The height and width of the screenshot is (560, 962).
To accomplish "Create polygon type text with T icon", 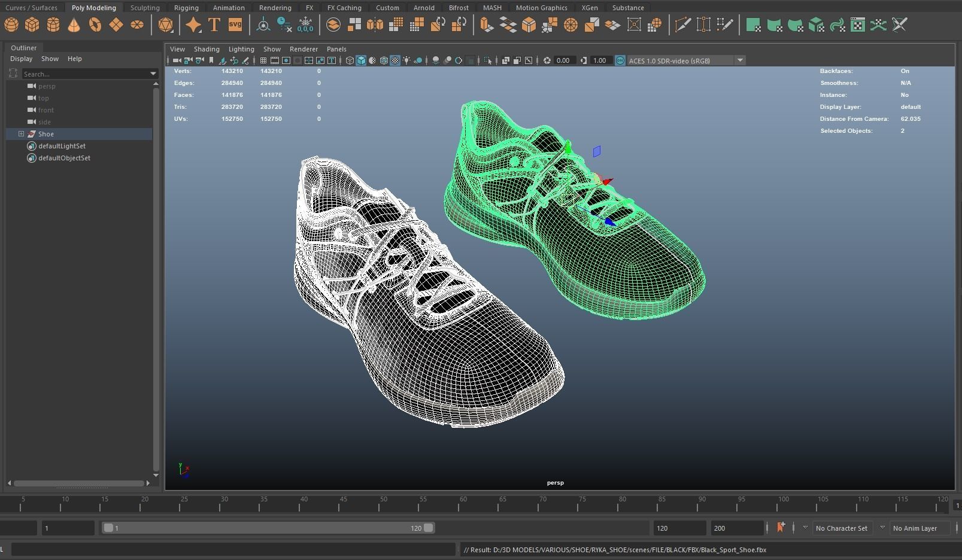I will [x=214, y=25].
